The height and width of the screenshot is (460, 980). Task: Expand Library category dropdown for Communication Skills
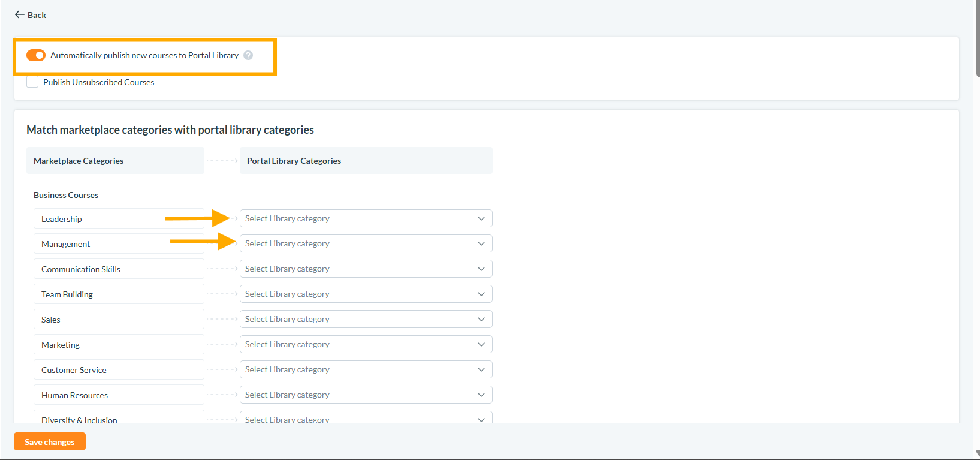click(x=366, y=269)
